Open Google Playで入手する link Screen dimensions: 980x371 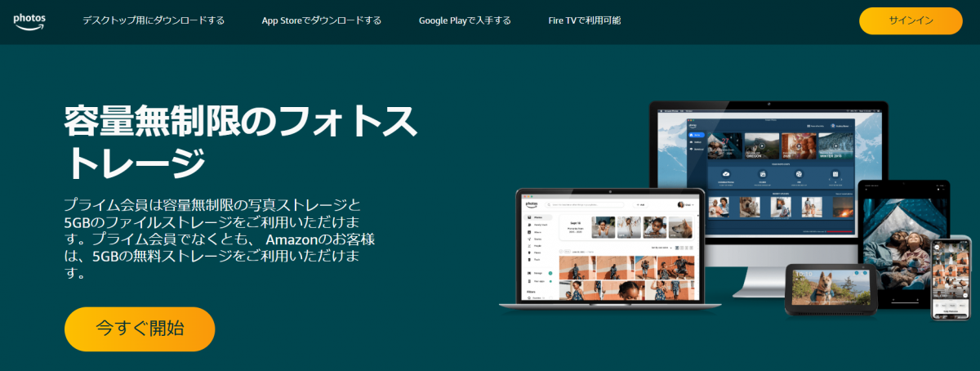(465, 20)
